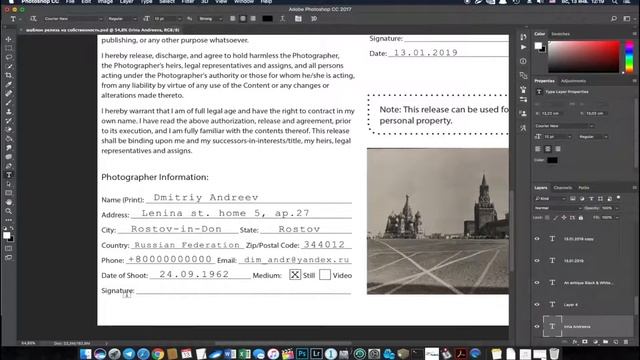Open the Window menu
The height and width of the screenshot is (360, 640).
tap(244, 2)
